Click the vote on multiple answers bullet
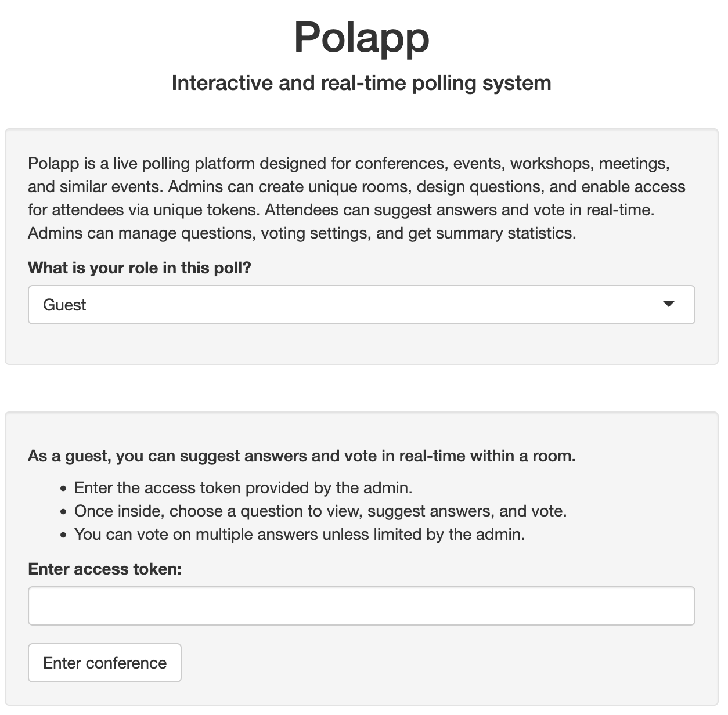The image size is (728, 715). (x=300, y=534)
